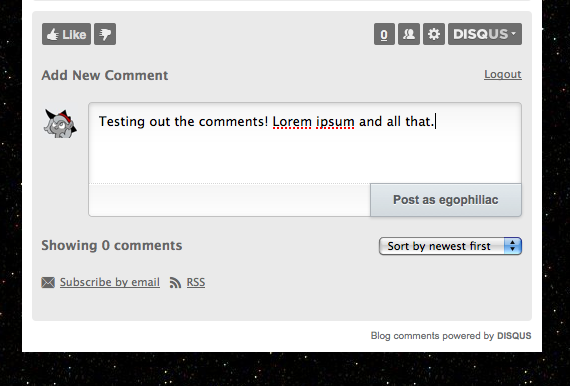The height and width of the screenshot is (386, 570).
Task: Open the Sort by newest first dropdown
Action: tap(450, 246)
